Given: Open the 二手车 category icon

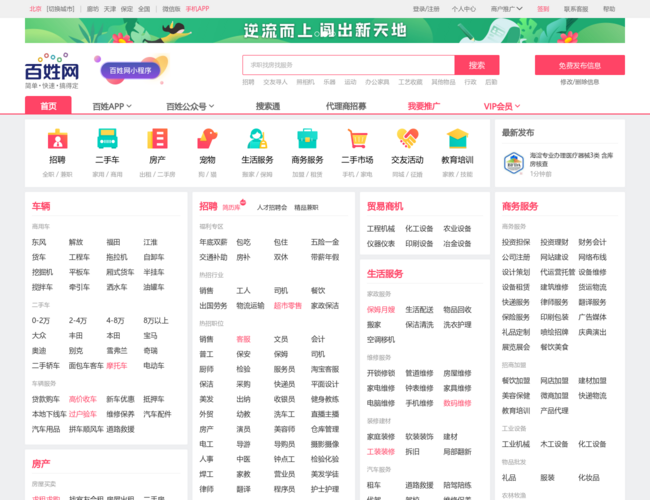Looking at the screenshot, I should pos(107,139).
